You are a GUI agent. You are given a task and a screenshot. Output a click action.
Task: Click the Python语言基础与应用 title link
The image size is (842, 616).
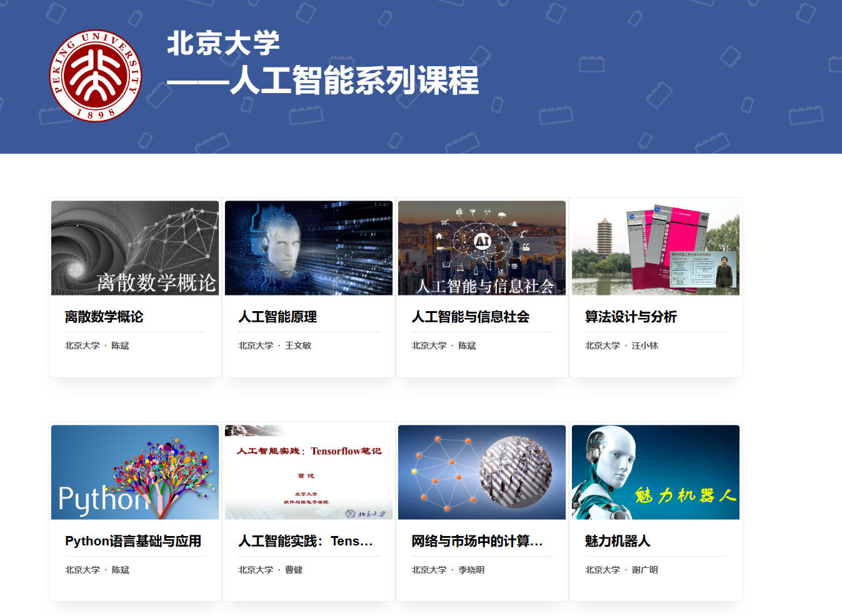pyautogui.click(x=133, y=541)
